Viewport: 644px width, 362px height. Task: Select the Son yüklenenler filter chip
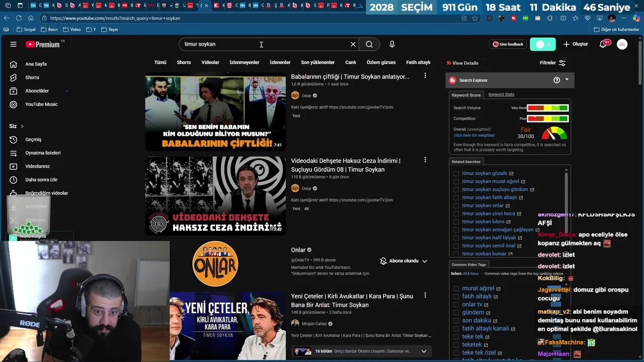(317, 62)
